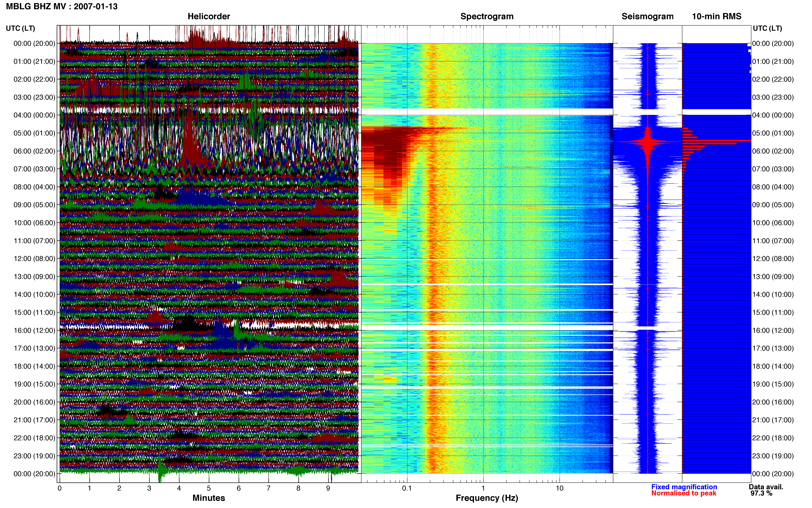Click the 07:00 (03:00) label left of Helicorder
This screenshot has width=812, height=508.
34,169
